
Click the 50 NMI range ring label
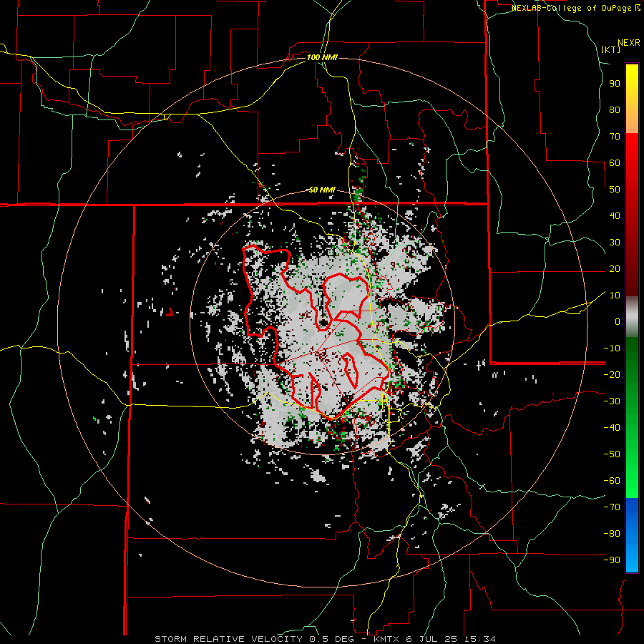322,190
